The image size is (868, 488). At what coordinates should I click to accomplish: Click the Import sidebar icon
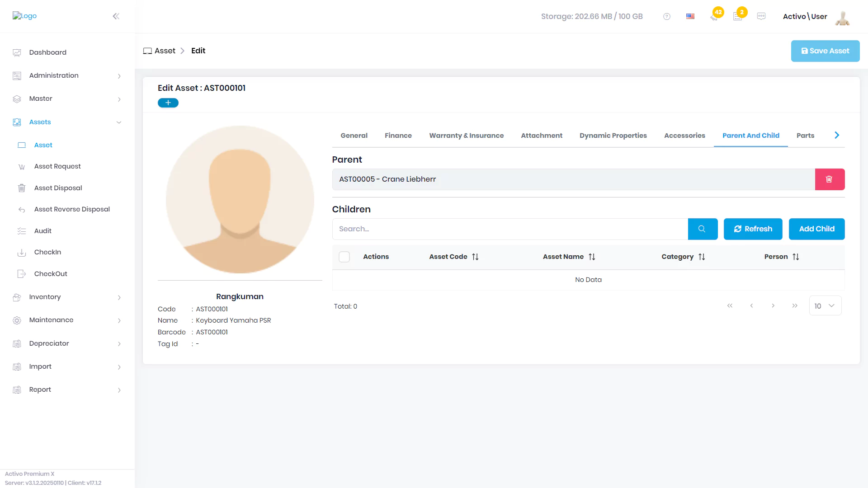[x=17, y=366]
